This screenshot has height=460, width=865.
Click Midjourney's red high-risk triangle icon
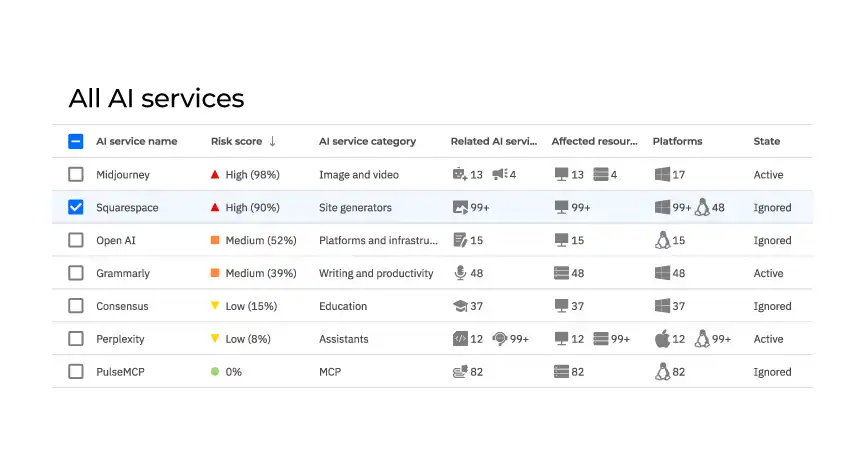[x=215, y=174]
